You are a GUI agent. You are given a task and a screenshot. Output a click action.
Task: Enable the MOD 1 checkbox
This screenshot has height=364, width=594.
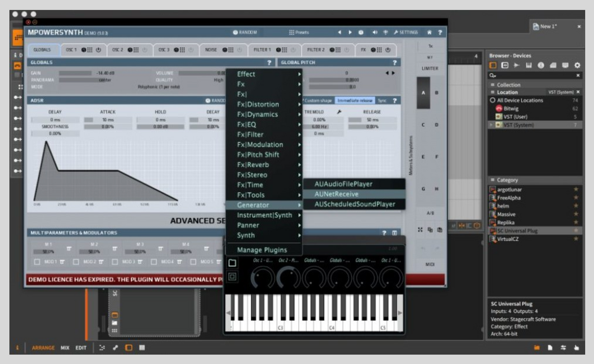pos(37,262)
